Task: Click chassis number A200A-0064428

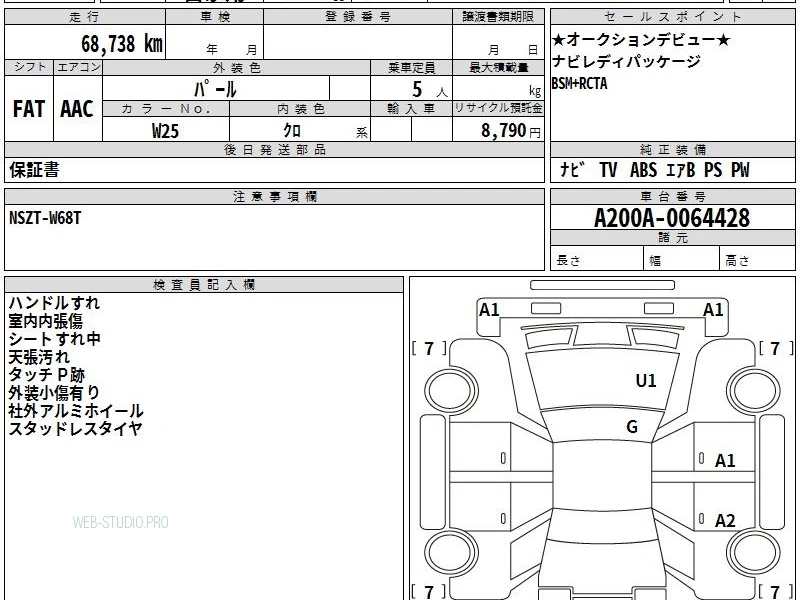Action: coord(672,218)
